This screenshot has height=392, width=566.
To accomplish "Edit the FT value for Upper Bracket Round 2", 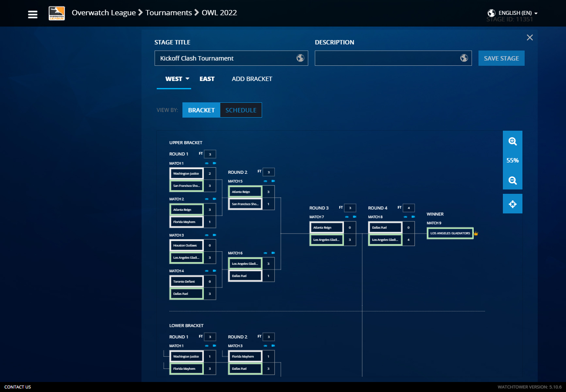I will [269, 172].
